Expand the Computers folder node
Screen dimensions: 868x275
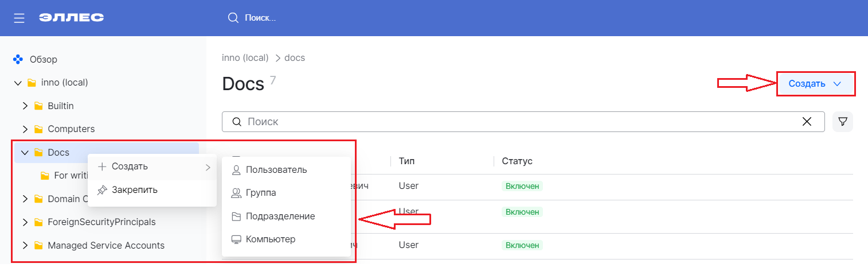[25, 129]
